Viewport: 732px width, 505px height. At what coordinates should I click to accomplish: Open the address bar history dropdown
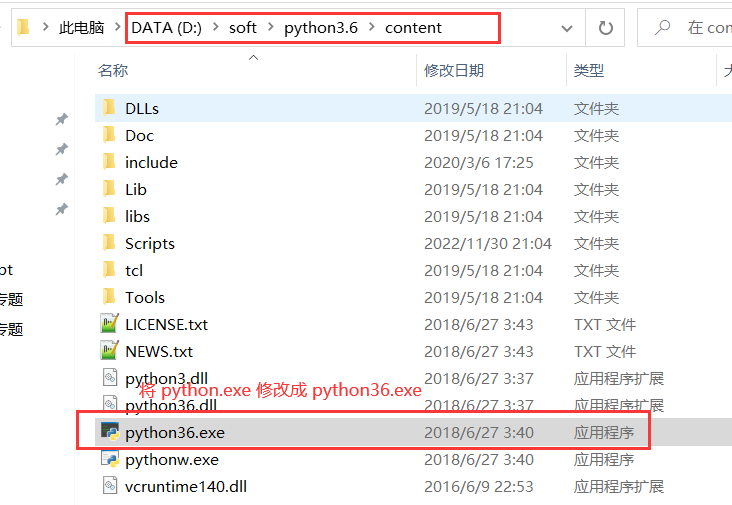(x=567, y=28)
